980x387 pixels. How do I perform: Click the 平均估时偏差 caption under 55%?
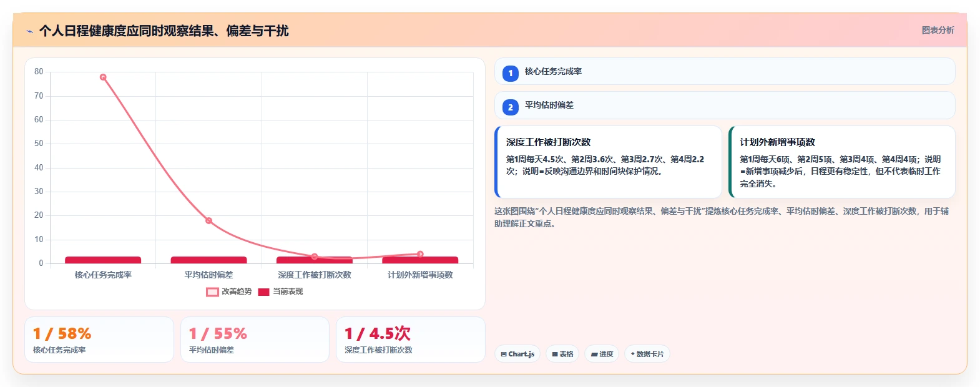point(212,350)
